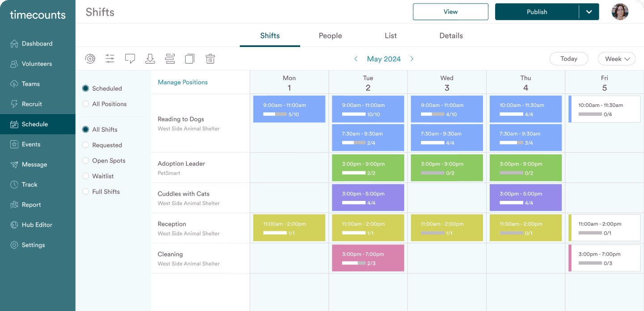Click the circular add shift icon
Image resolution: width=644 pixels, height=311 pixels.
point(90,59)
